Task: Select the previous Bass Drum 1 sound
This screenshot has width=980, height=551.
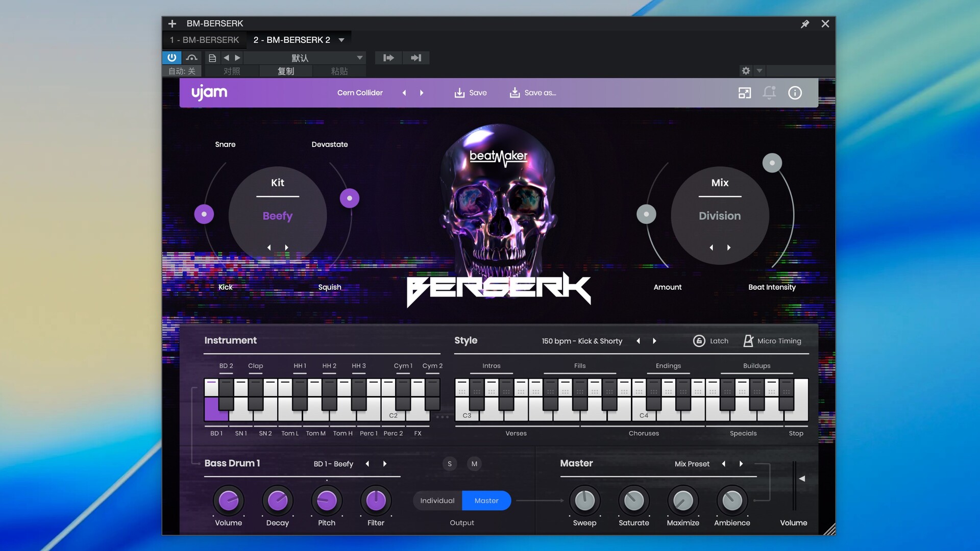Action: [367, 464]
